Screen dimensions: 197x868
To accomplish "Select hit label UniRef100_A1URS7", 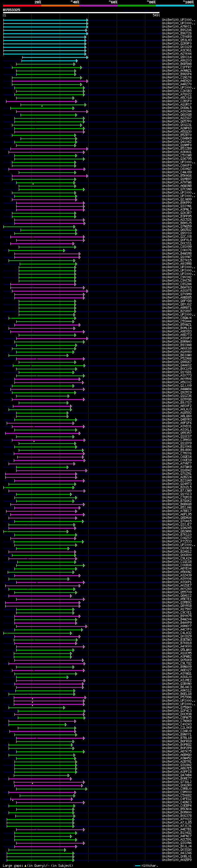I will pos(177,104).
